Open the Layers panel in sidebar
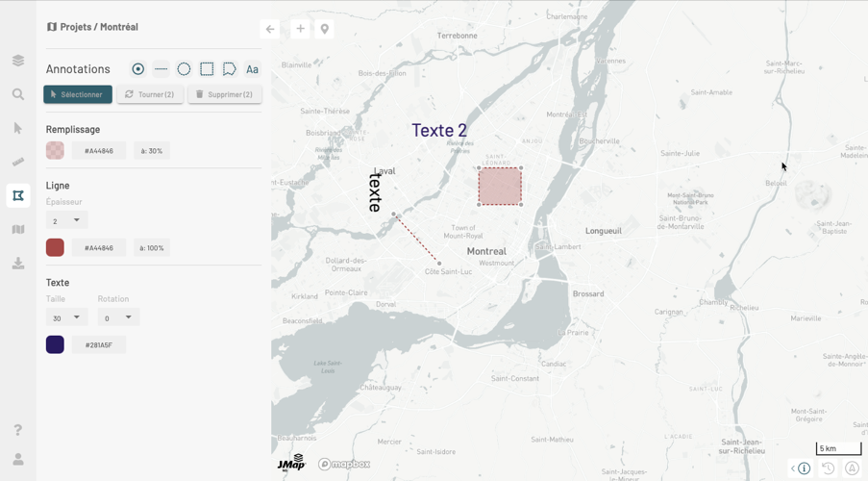Viewport: 868px width, 481px height. [x=18, y=61]
